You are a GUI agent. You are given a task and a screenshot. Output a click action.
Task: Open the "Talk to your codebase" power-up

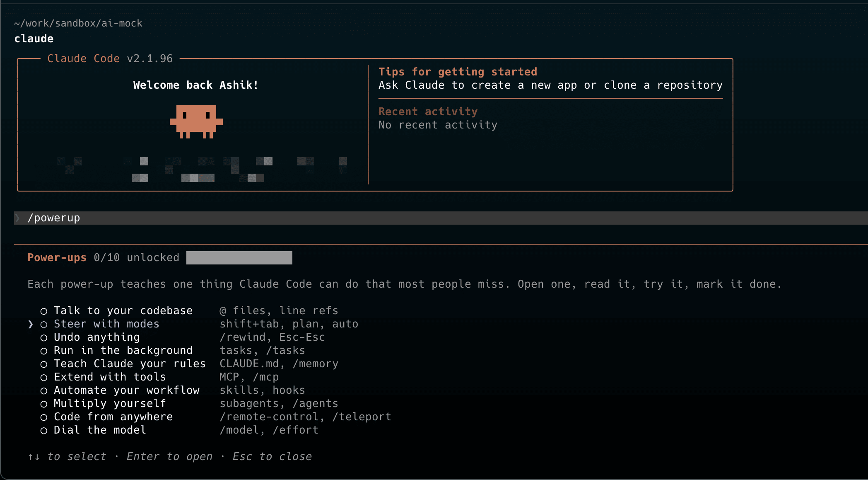click(x=123, y=310)
